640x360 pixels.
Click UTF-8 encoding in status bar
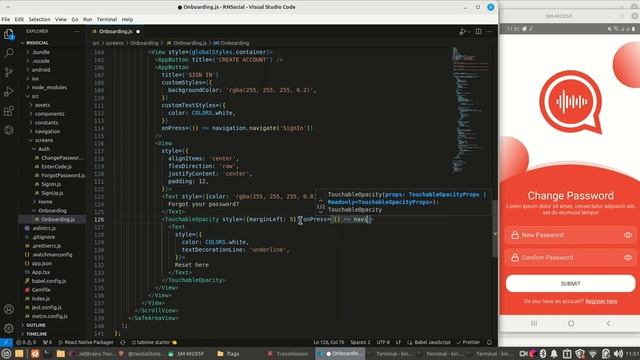[383, 342]
